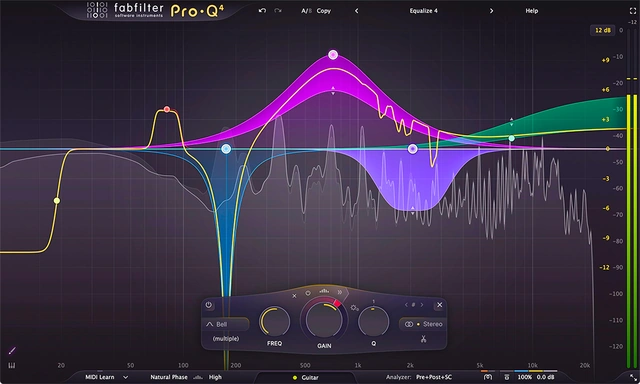The image size is (640, 384).
Task: Click the piano keyboard display icon
Action: coord(11,365)
